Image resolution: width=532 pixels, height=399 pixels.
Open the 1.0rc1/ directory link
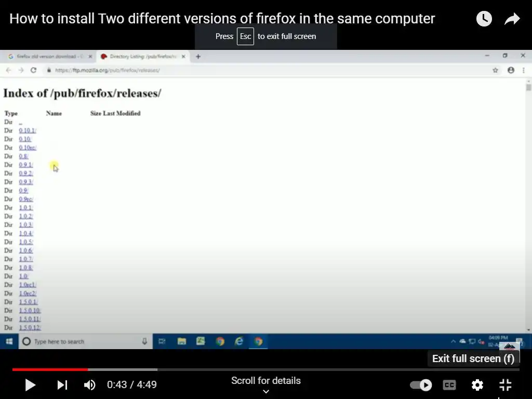tap(28, 285)
